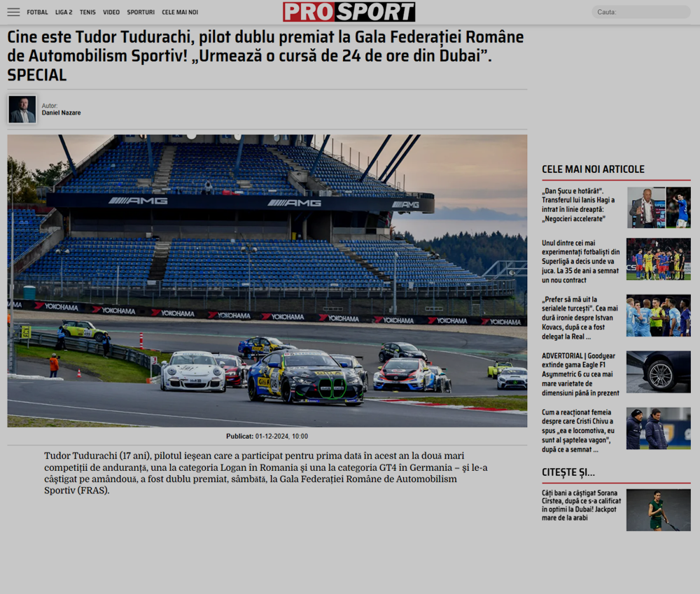Image resolution: width=700 pixels, height=594 pixels.
Task: Click Daniel Nazare's author photo
Action: coord(22,110)
